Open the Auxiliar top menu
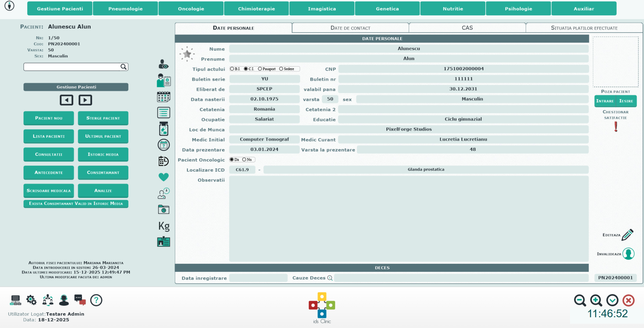 point(584,9)
